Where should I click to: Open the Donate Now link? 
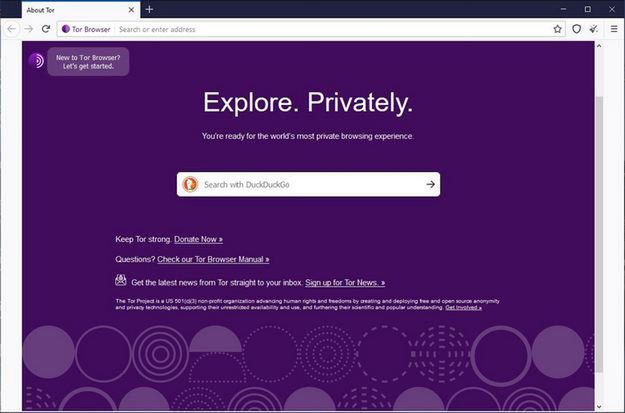tap(199, 239)
